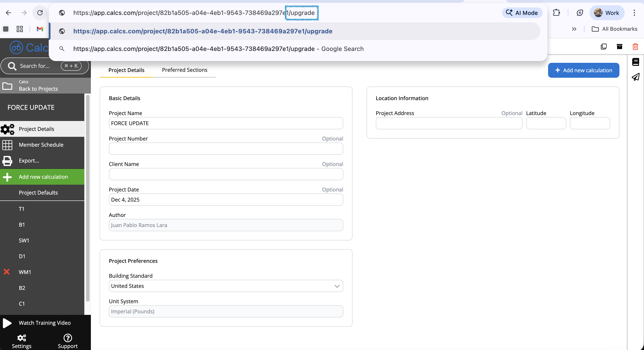644x350 pixels.
Task: Select the Project Details tab
Action: point(126,70)
